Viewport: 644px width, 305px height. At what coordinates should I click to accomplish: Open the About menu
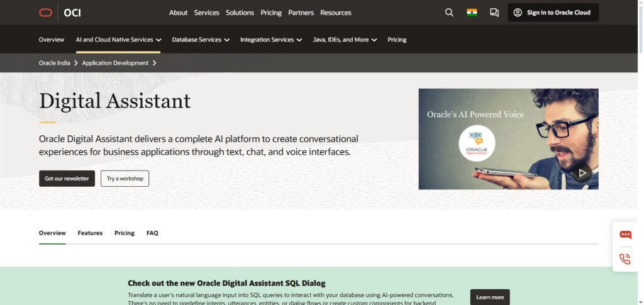tap(178, 13)
